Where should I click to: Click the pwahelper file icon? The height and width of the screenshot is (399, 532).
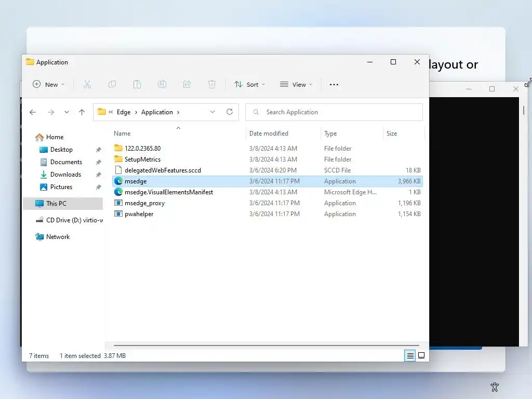[118, 214]
